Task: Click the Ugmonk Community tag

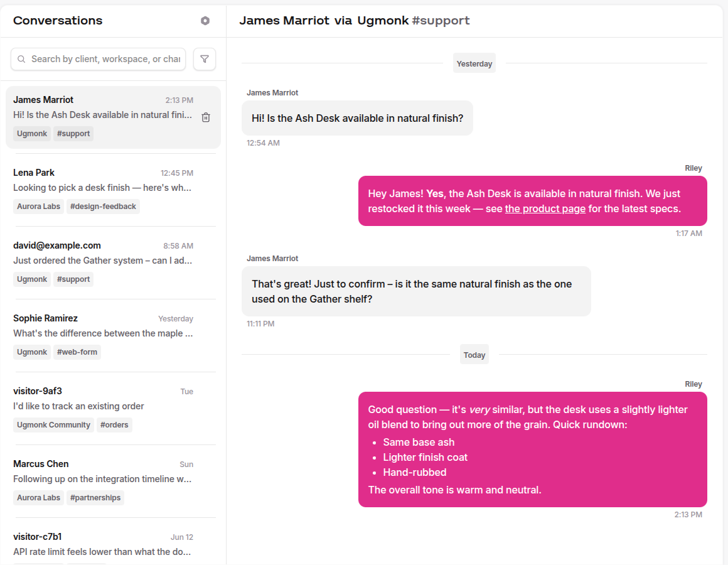Action: 53,425
